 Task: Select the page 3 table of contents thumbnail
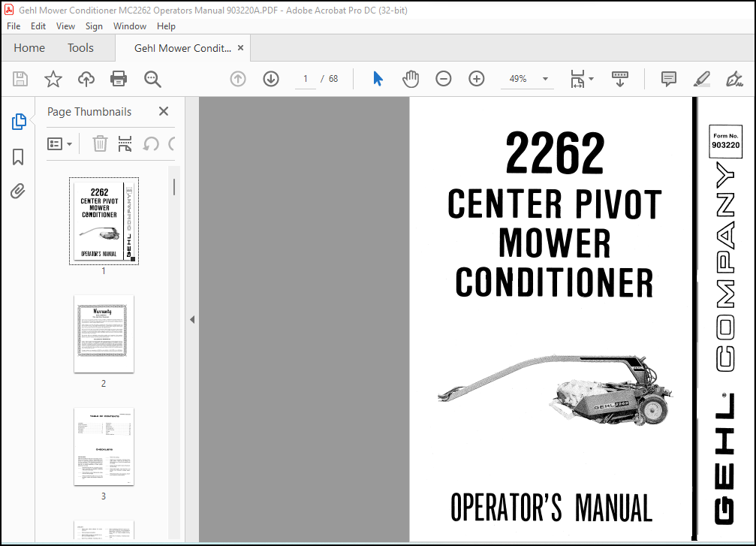104,446
